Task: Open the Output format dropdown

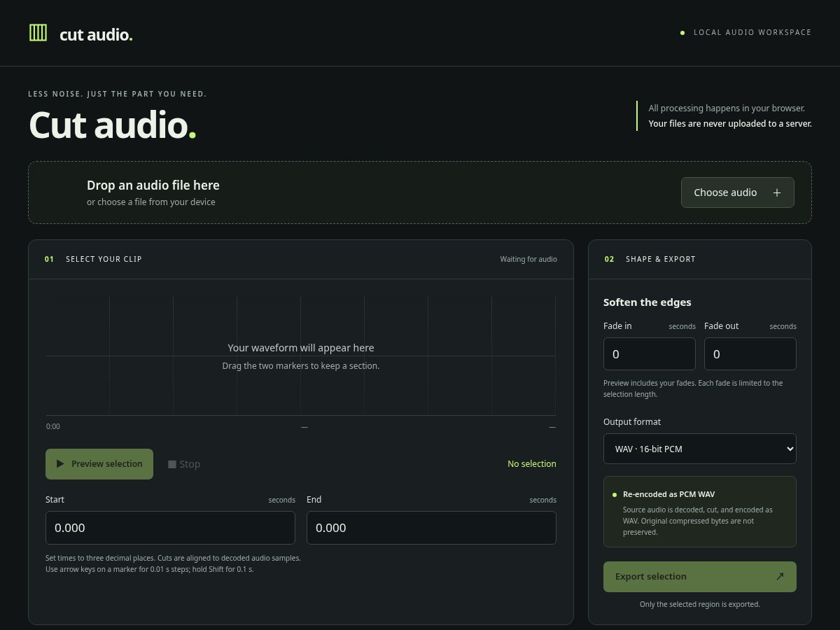Action: [x=699, y=449]
